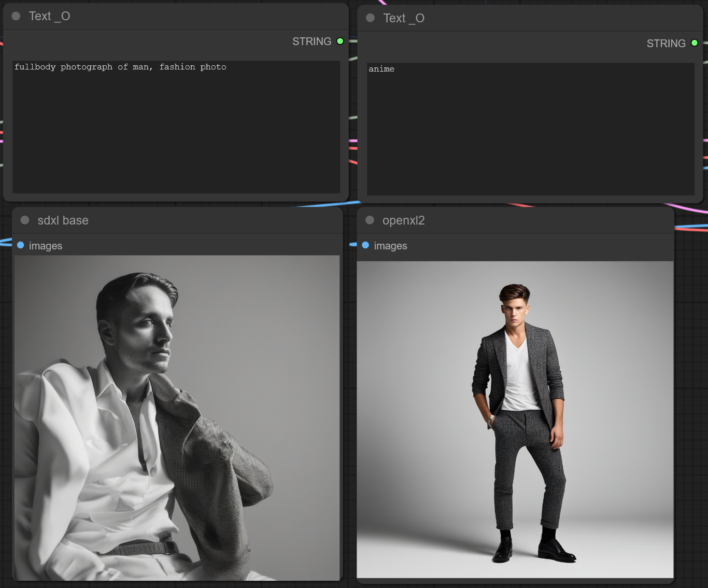The width and height of the screenshot is (708, 588).
Task: Click the openxl2 node's collapse dot
Action: pyautogui.click(x=370, y=220)
